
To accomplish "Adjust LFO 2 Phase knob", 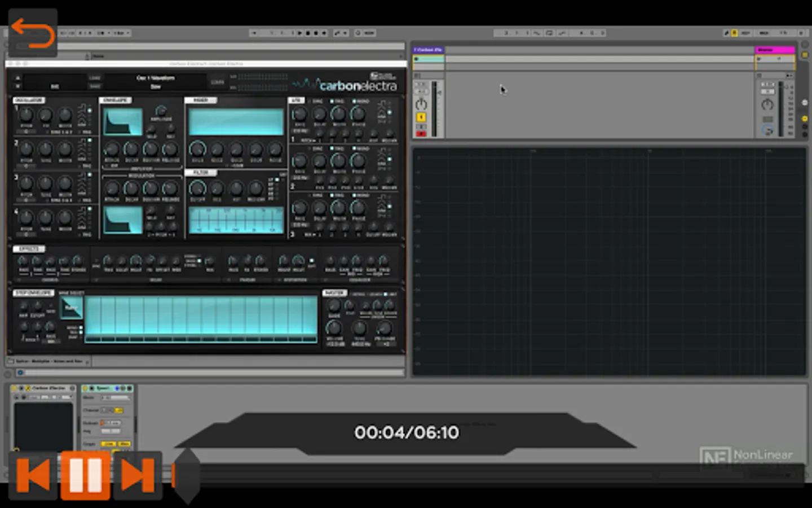I will coord(359,161).
